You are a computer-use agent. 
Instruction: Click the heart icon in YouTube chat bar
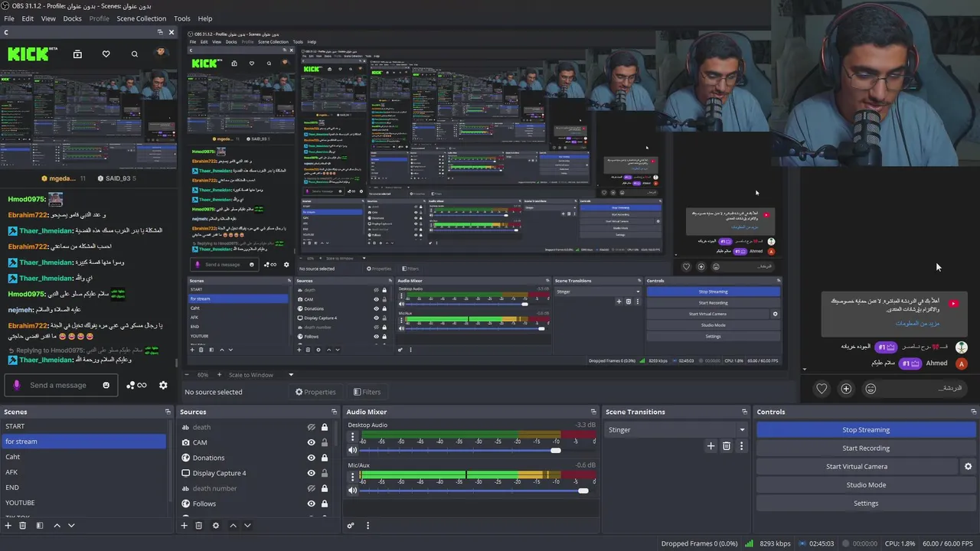(x=822, y=389)
